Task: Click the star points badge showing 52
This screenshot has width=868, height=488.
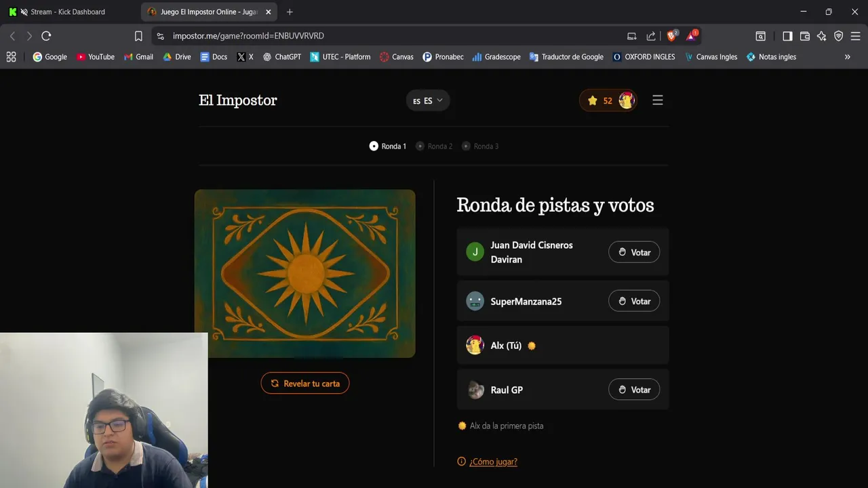Action: point(608,100)
